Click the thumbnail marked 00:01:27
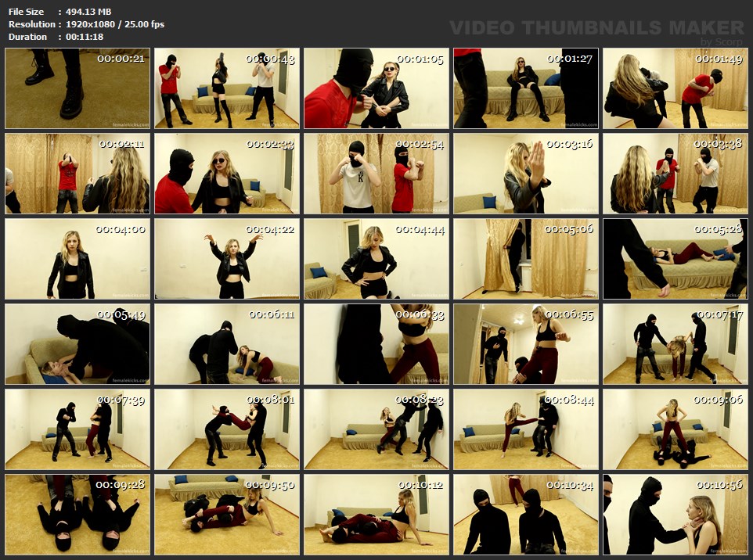 point(526,88)
